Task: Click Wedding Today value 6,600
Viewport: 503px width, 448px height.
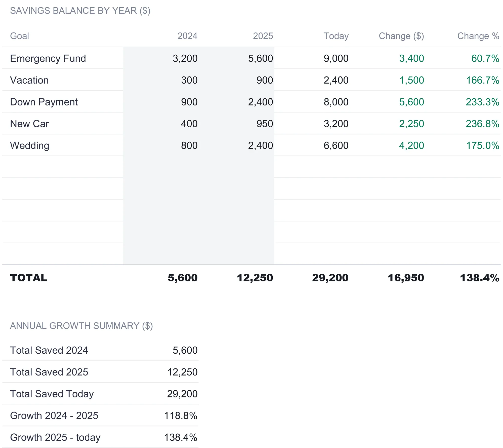Action: coord(336,145)
